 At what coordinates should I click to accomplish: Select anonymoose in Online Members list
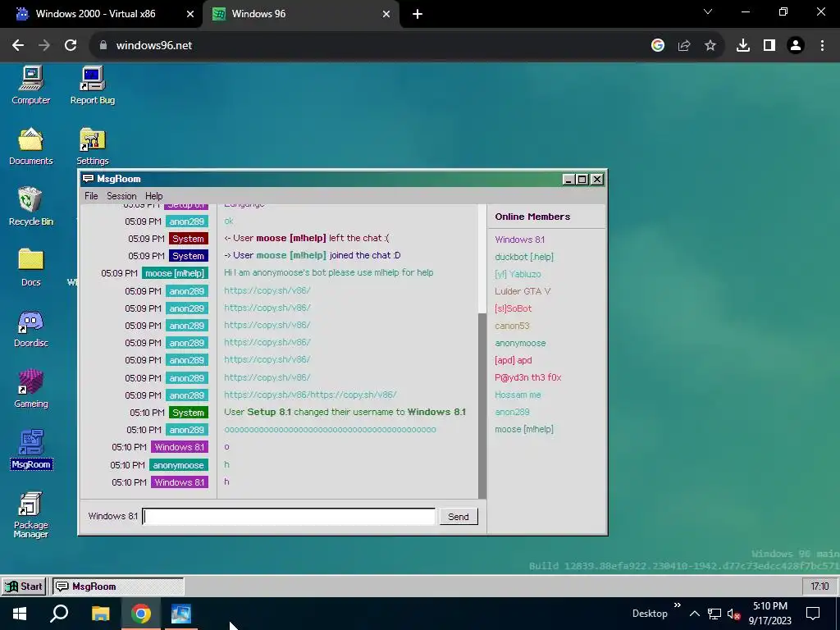click(x=520, y=343)
